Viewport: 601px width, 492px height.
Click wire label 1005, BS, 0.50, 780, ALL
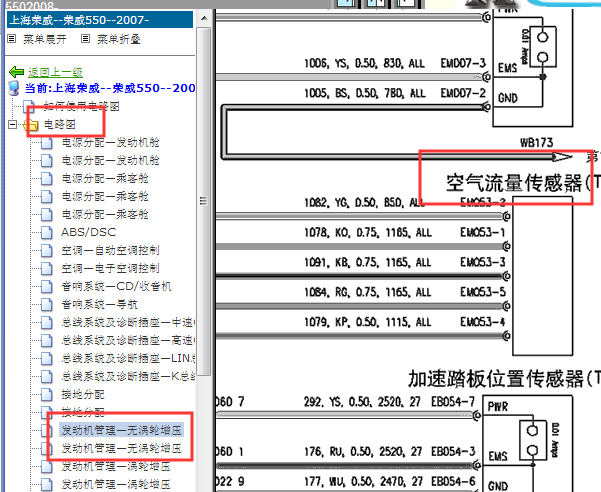(365, 93)
